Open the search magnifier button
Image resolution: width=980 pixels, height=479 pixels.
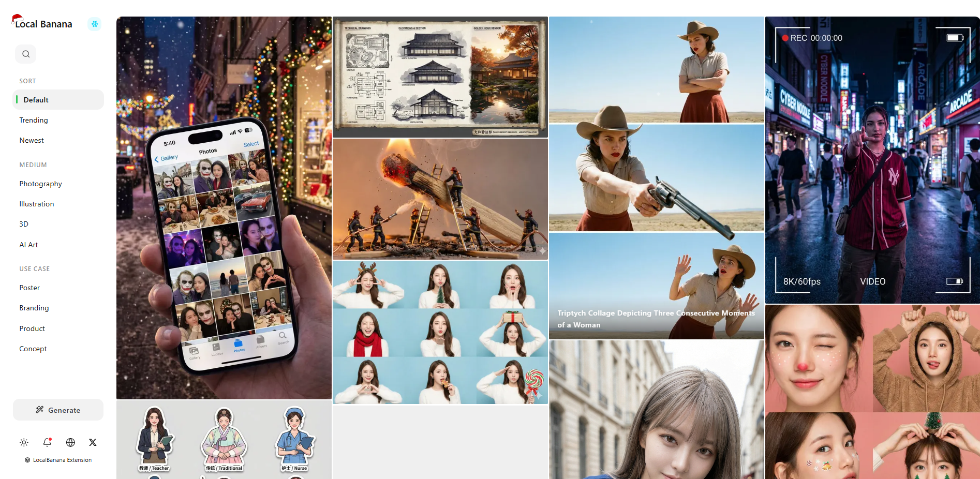coord(26,54)
